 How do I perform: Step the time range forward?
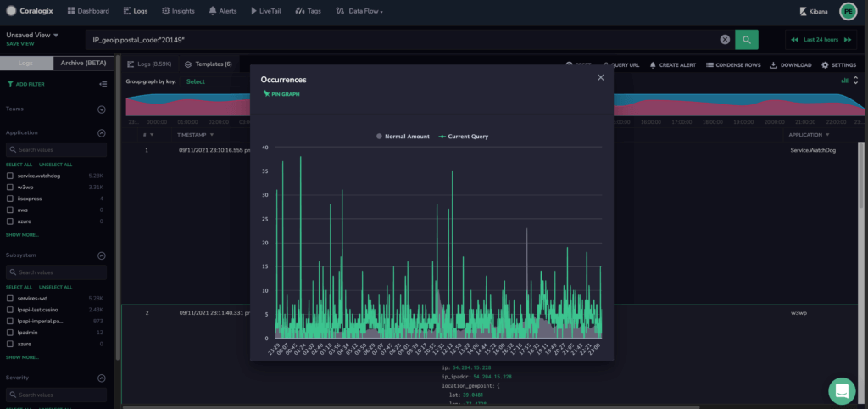(848, 39)
